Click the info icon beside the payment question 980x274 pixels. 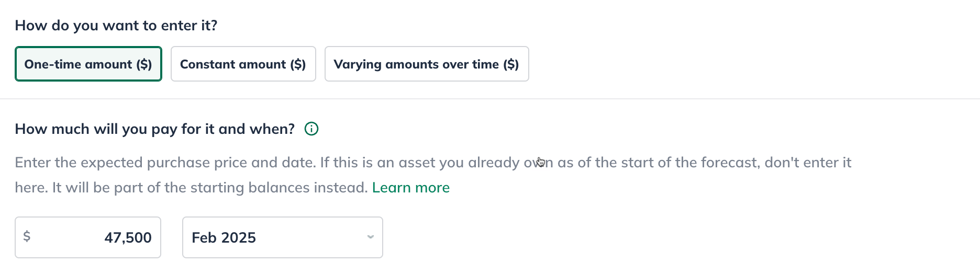coord(311,129)
